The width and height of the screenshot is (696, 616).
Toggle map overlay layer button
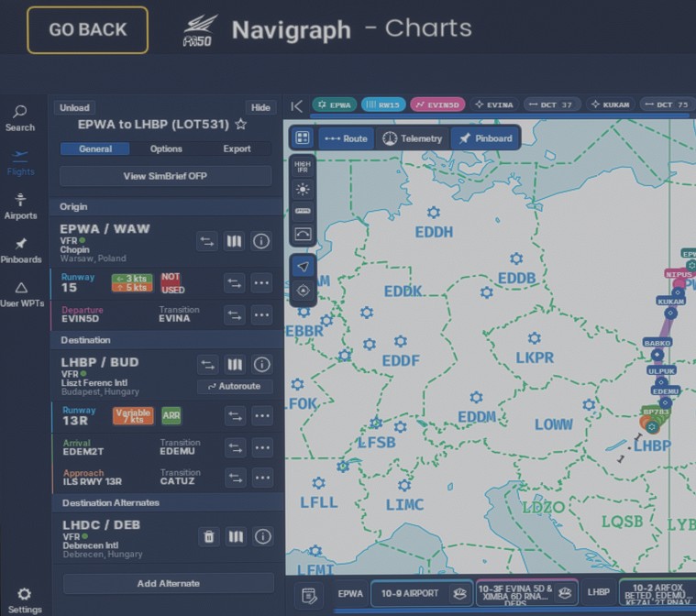(x=303, y=234)
